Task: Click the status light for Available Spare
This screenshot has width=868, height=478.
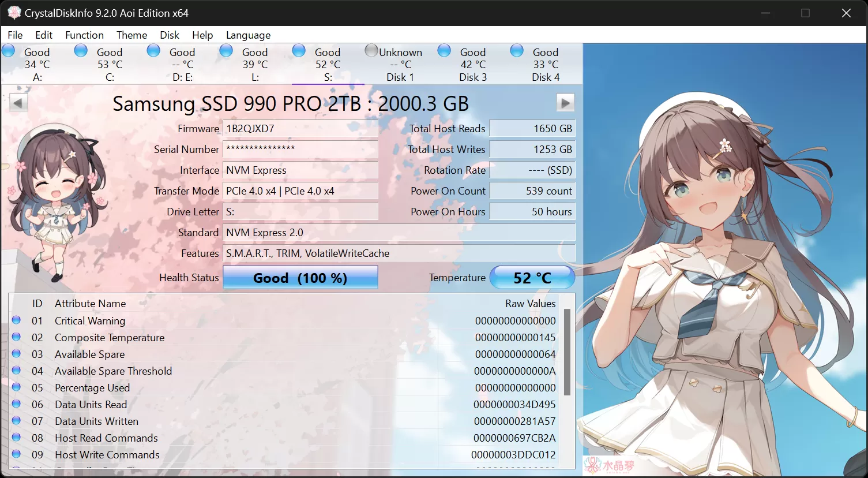Action: pos(16,354)
